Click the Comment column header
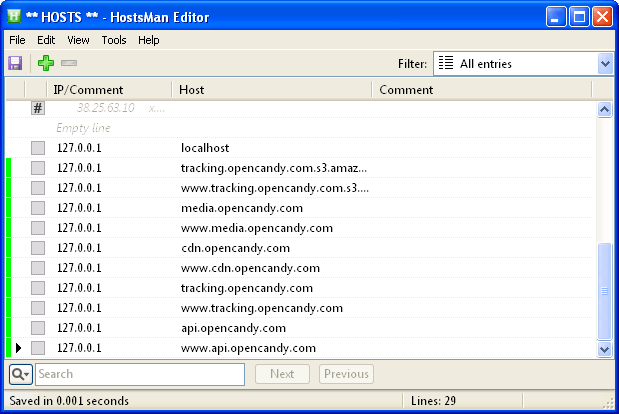The image size is (619, 414). (x=482, y=90)
